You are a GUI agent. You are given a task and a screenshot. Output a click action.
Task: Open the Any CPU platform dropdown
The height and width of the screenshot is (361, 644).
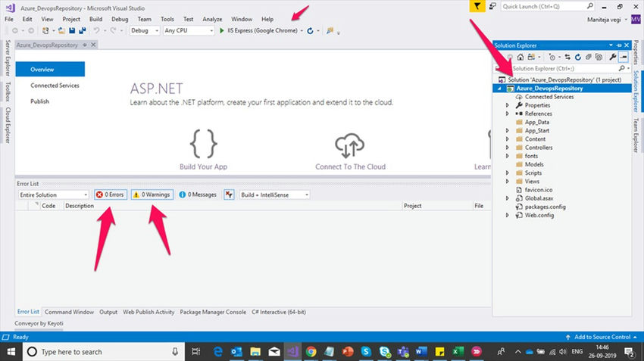coord(189,31)
